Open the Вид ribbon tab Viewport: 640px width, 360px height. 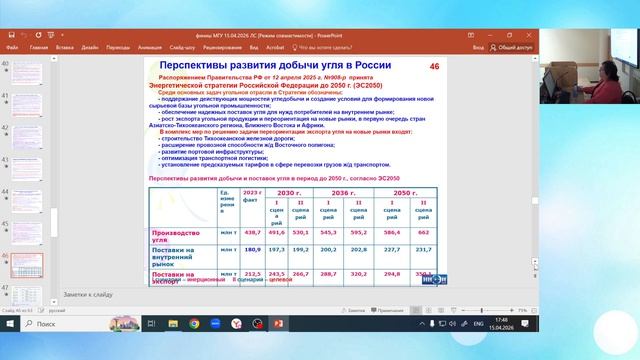254,47
